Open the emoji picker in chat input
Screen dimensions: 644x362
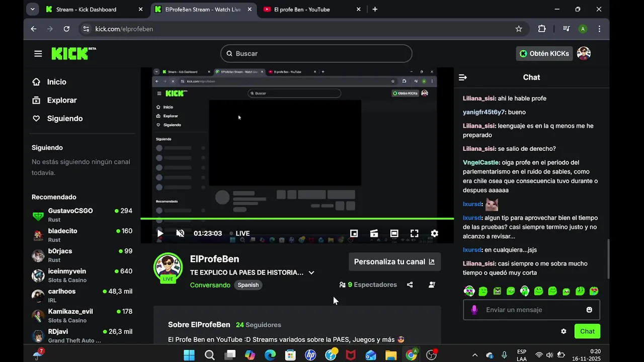pos(589,310)
